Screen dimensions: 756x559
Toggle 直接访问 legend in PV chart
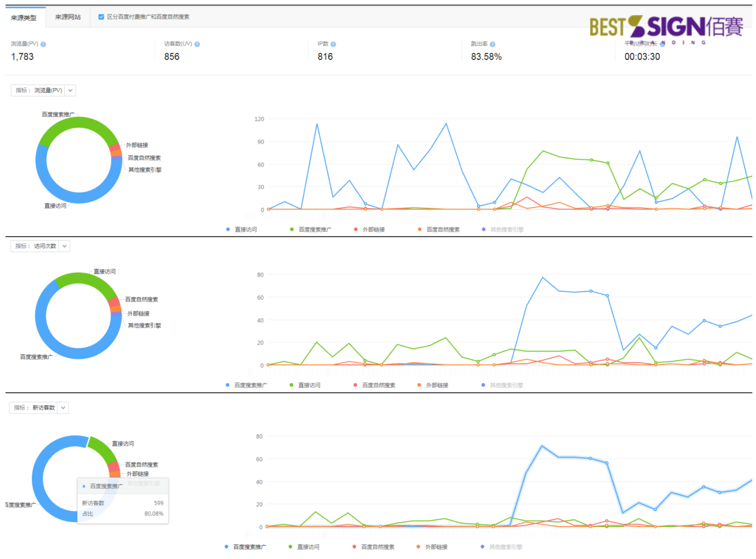pos(242,230)
